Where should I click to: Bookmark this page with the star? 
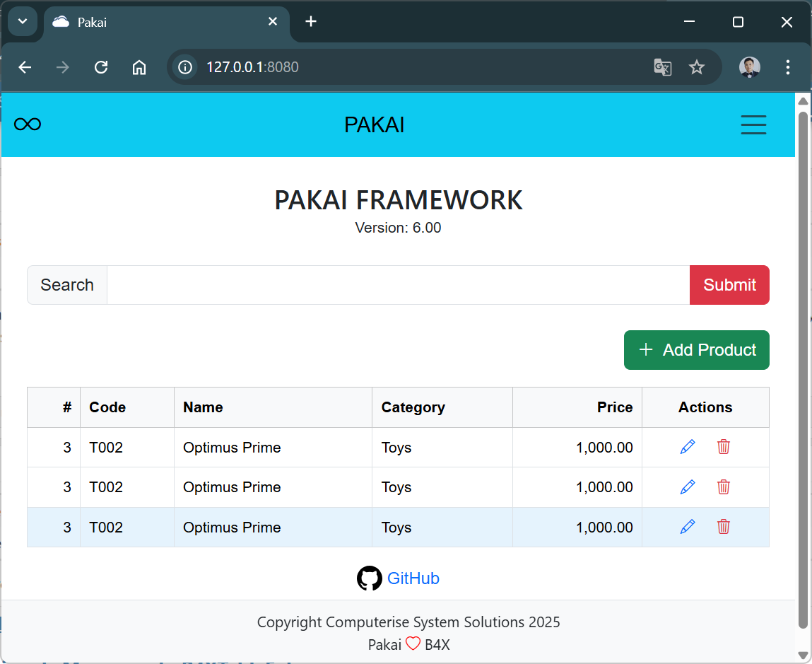tap(697, 67)
